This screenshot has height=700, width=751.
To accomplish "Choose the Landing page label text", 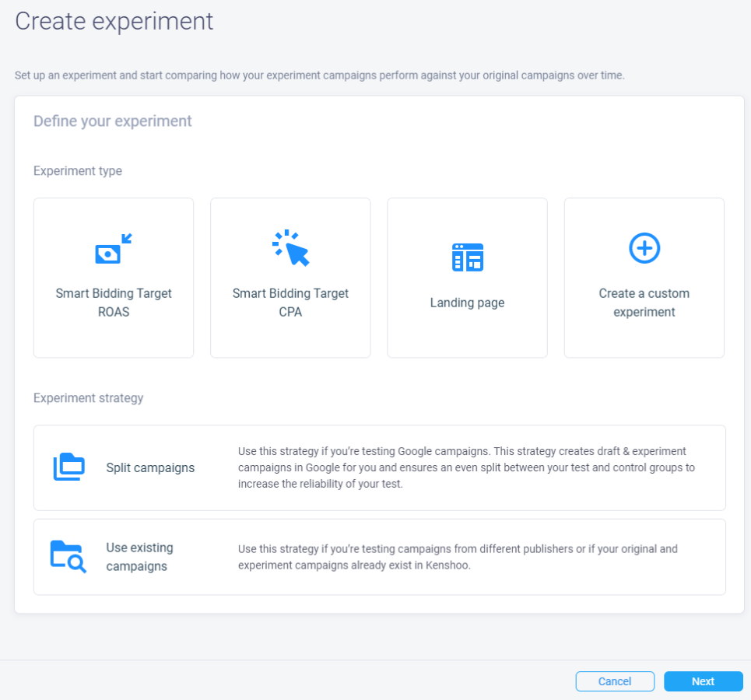I will [x=468, y=303].
